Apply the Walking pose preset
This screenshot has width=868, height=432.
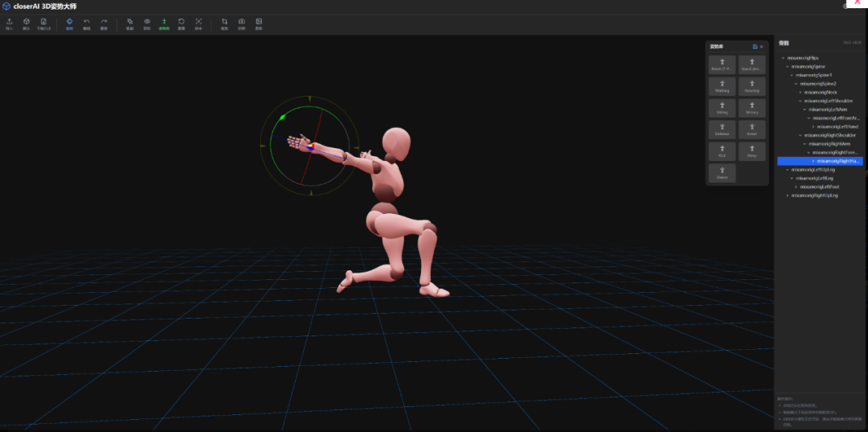coord(723,86)
